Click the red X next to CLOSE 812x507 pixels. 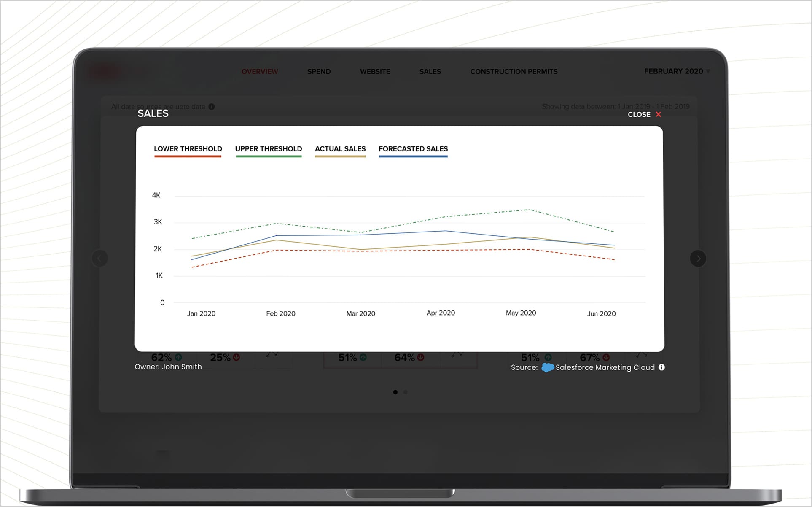(x=658, y=114)
